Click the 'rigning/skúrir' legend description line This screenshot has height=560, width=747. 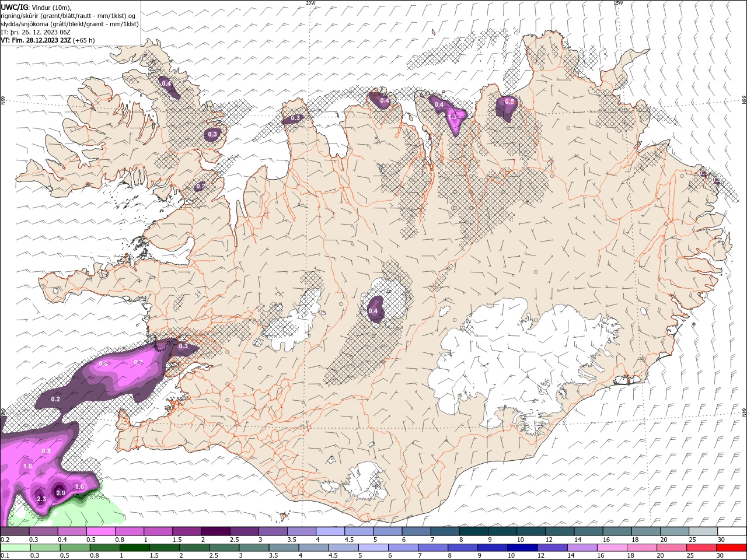pyautogui.click(x=68, y=16)
